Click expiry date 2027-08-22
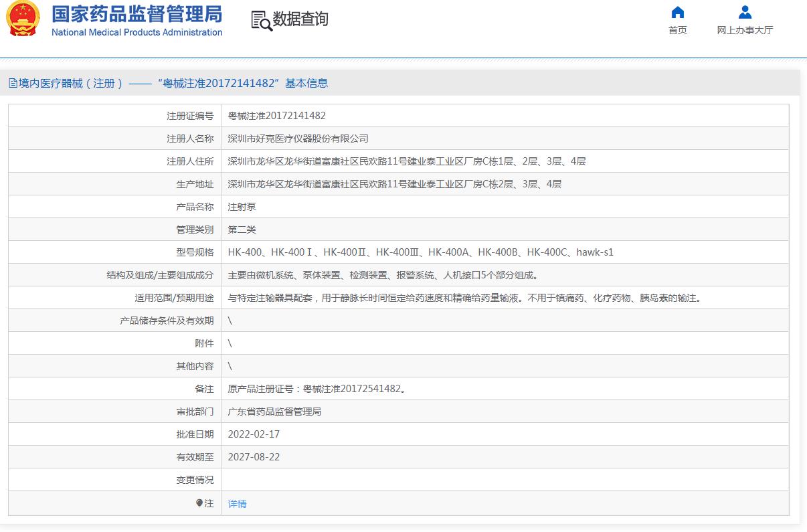 (254, 457)
